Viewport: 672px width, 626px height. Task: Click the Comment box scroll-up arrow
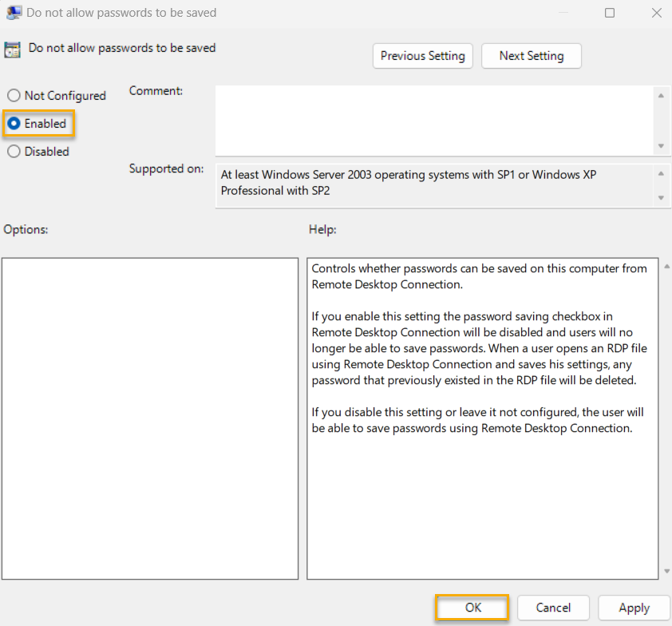(662, 94)
